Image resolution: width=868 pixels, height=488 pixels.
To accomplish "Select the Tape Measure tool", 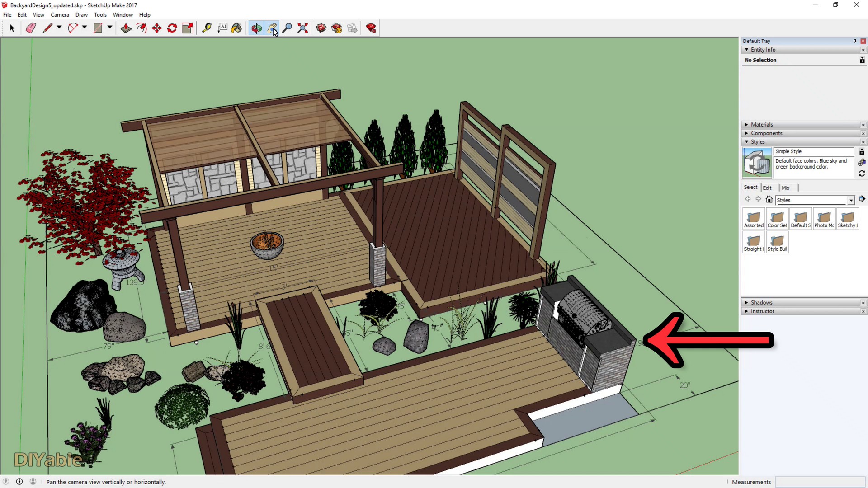I will point(207,28).
